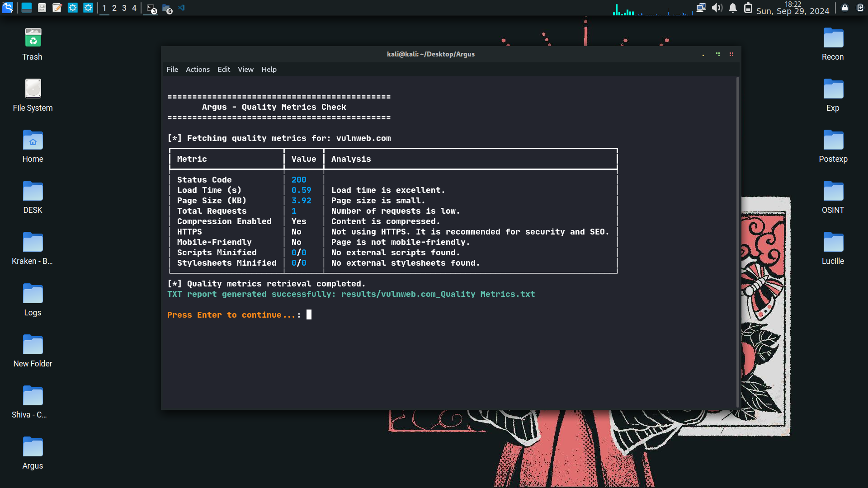Expand the Help menu in terminal
This screenshot has height=488, width=868.
tap(269, 69)
